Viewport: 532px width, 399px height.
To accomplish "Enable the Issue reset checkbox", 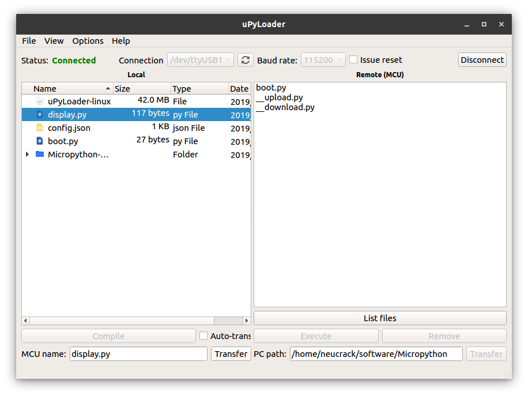I will pyautogui.click(x=353, y=59).
